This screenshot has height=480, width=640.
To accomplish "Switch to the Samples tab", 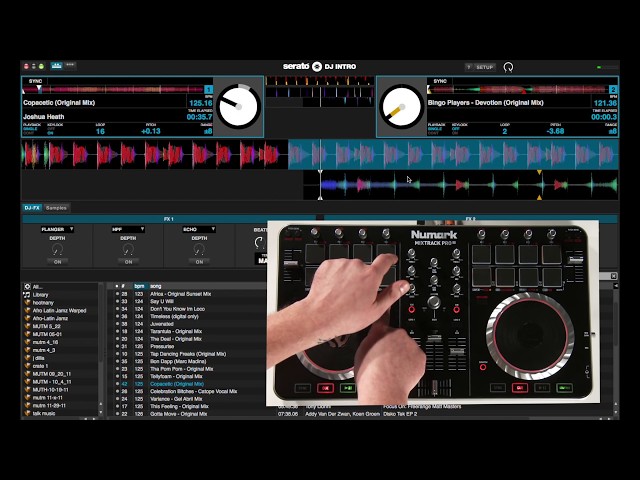I will (x=56, y=208).
